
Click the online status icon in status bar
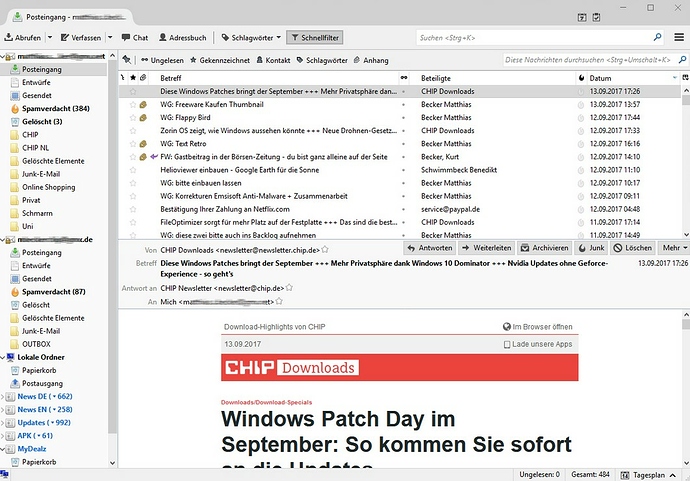[4, 474]
